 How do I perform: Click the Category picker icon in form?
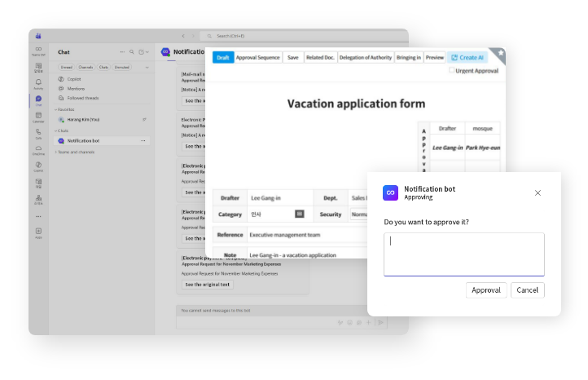[x=299, y=214]
